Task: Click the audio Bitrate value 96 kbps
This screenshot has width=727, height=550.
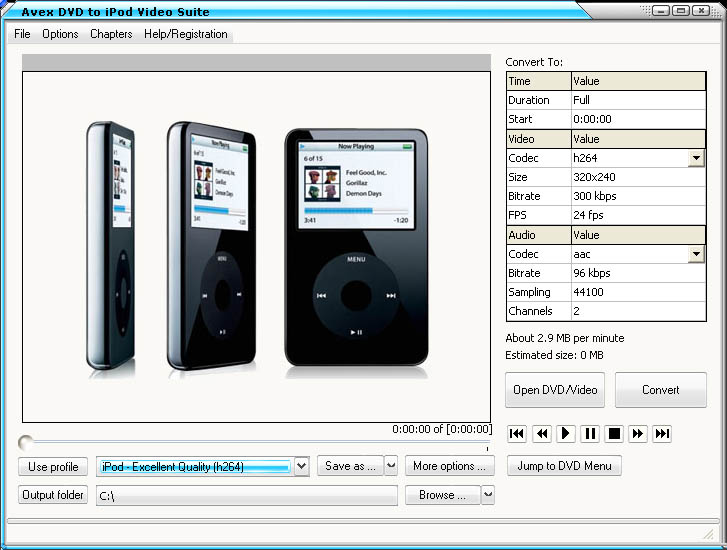Action: pyautogui.click(x=638, y=273)
